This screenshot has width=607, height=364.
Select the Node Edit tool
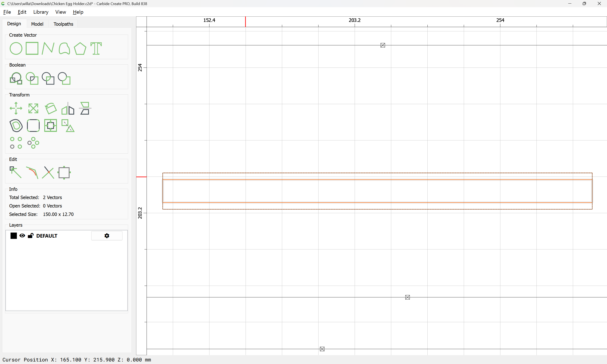pos(15,173)
